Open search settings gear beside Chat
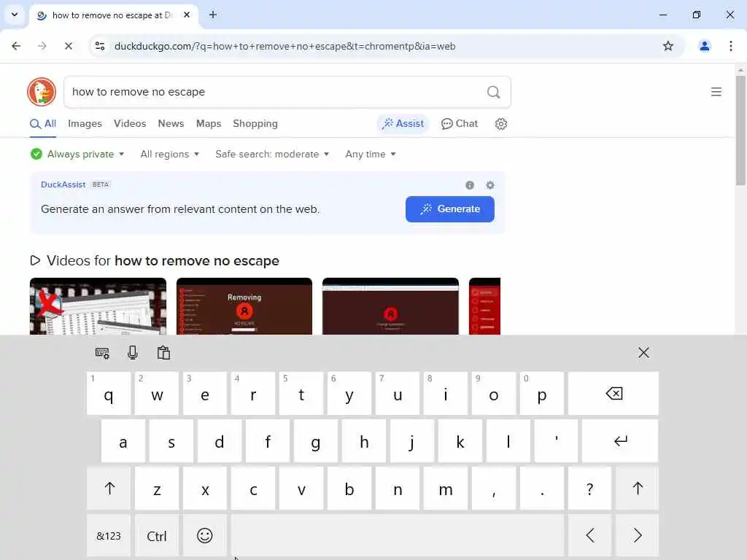 tap(500, 124)
